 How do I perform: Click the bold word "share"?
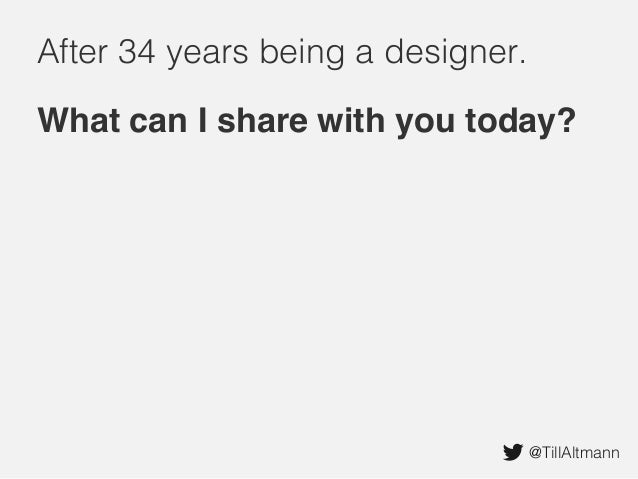pos(262,121)
